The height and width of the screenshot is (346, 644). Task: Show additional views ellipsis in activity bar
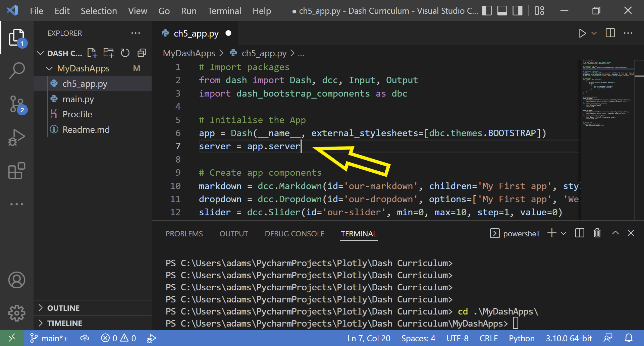pyautogui.click(x=17, y=204)
